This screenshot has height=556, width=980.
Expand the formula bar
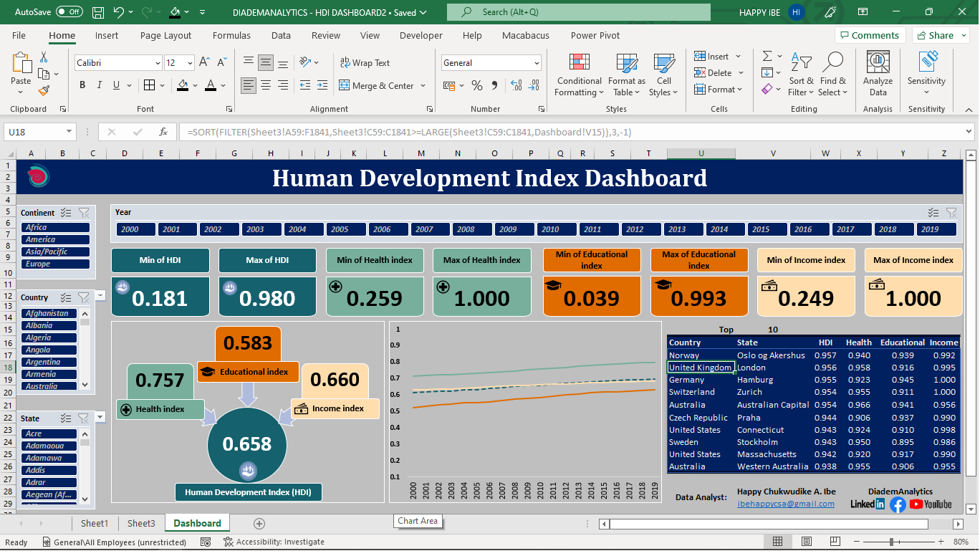pos(969,132)
